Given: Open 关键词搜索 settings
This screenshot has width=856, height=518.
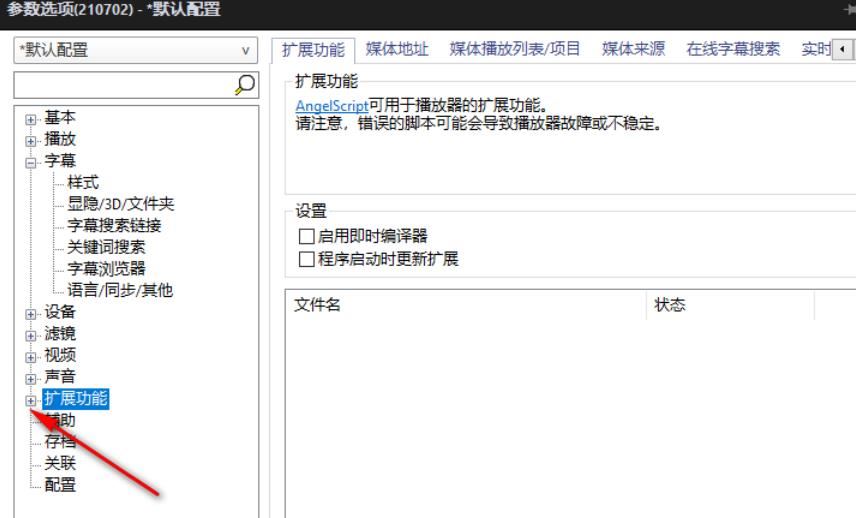Looking at the screenshot, I should click(106, 247).
